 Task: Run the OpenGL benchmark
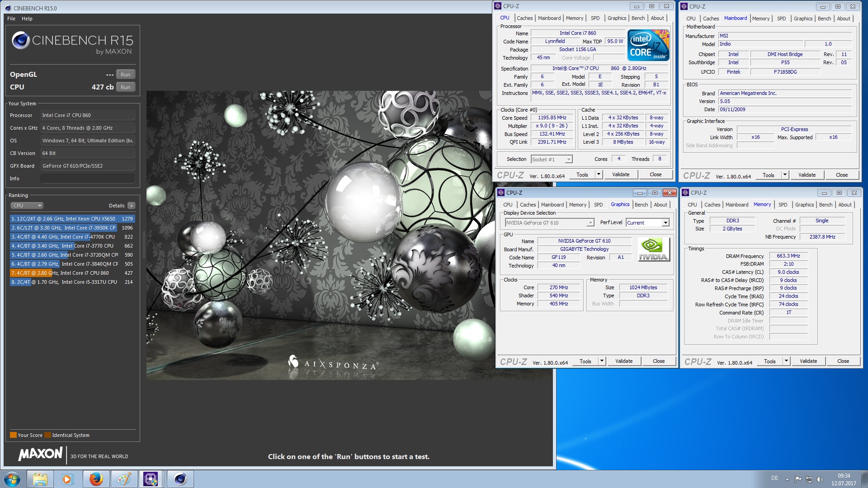125,75
